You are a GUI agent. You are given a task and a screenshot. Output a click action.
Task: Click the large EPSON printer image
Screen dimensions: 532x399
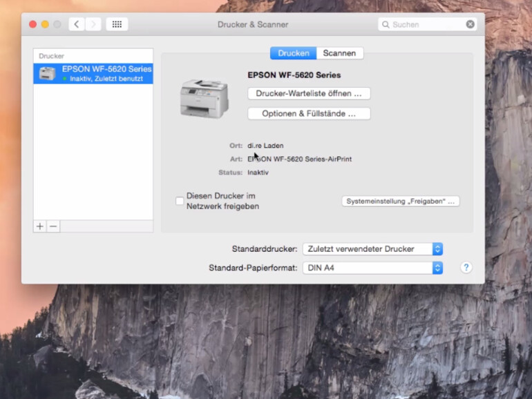205,98
